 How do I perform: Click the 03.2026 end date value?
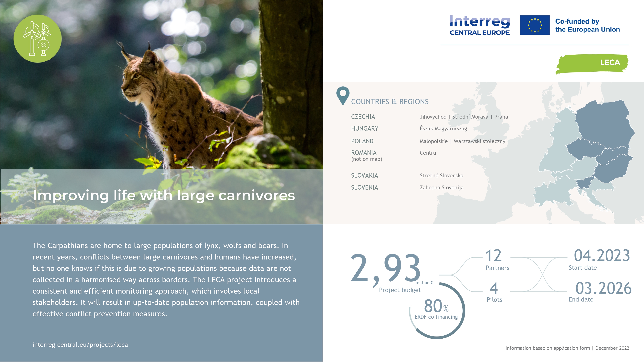pyautogui.click(x=603, y=288)
